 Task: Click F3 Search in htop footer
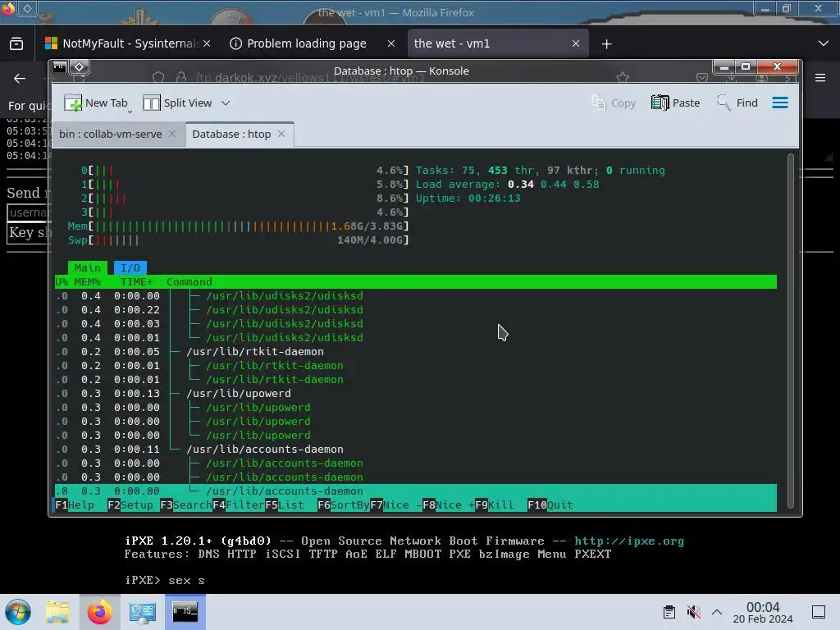[186, 505]
